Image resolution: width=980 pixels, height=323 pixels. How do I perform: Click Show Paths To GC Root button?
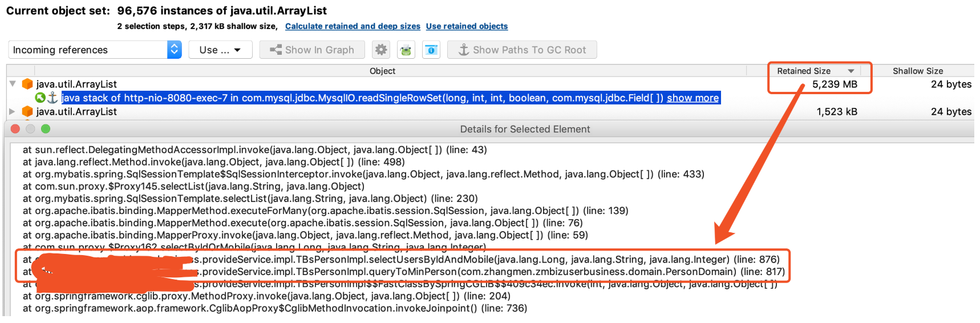click(x=522, y=50)
